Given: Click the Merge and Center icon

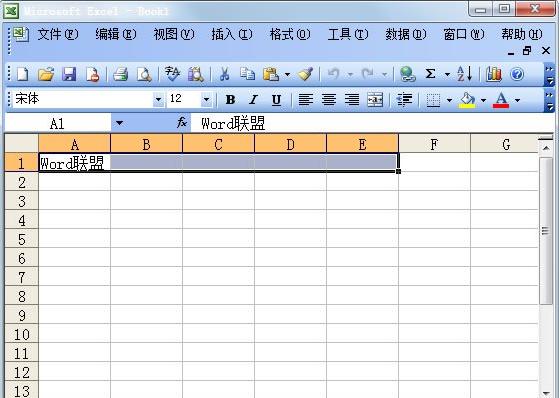Looking at the screenshot, I should 375,100.
